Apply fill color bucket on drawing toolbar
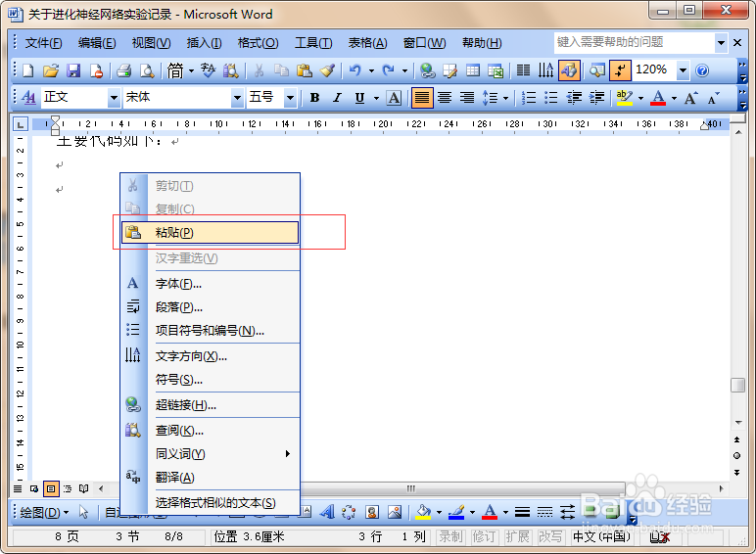This screenshot has height=554, width=756. [423, 512]
